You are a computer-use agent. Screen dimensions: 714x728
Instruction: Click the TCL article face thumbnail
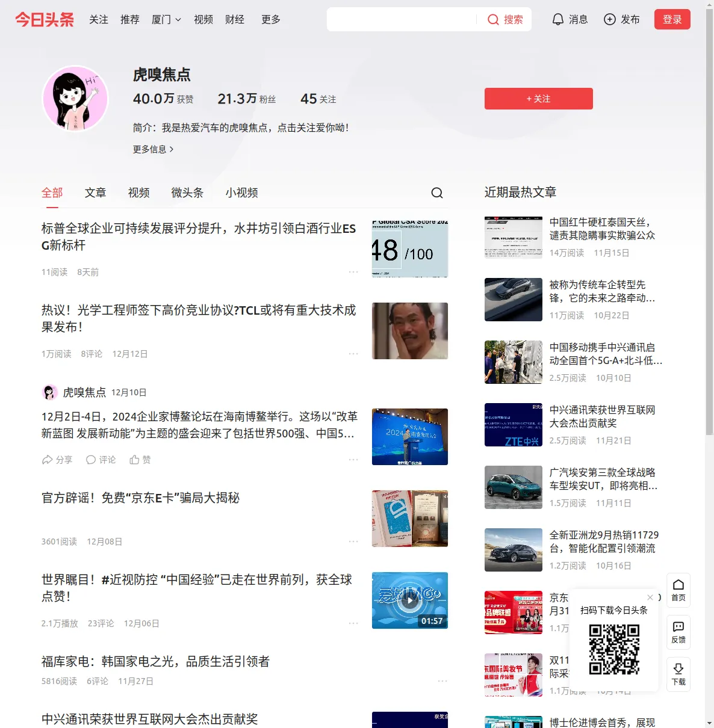410,331
